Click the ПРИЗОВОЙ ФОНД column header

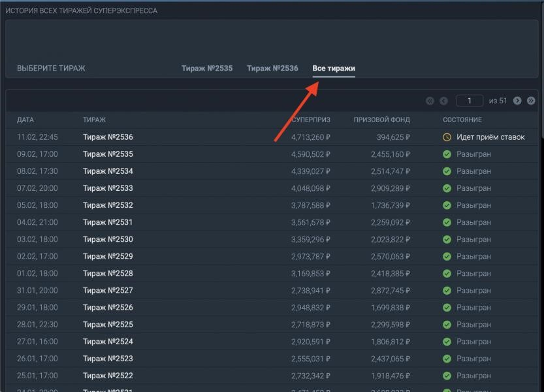[x=381, y=120]
